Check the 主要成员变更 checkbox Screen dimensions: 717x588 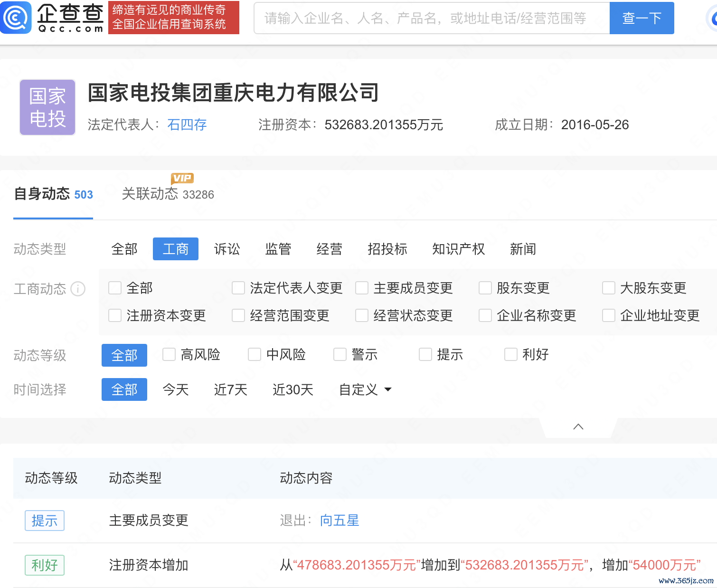[362, 288]
